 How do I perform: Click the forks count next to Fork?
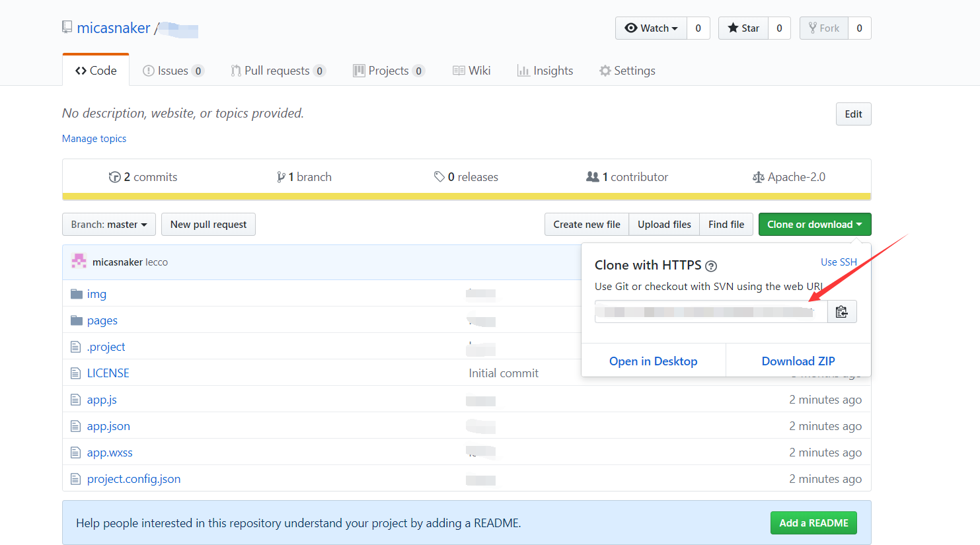(860, 28)
